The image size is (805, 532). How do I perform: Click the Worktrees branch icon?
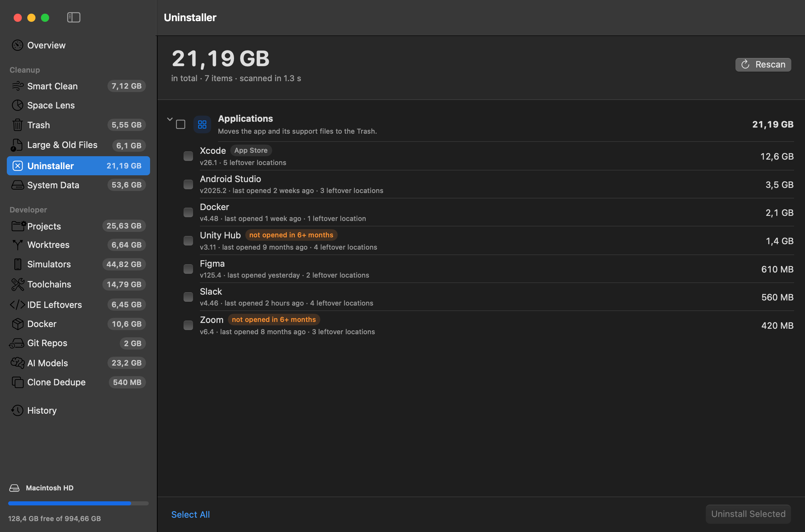pos(17,245)
